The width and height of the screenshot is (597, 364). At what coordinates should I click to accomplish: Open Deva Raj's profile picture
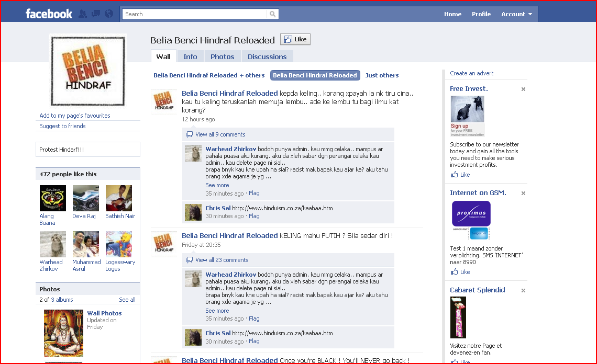point(86,198)
